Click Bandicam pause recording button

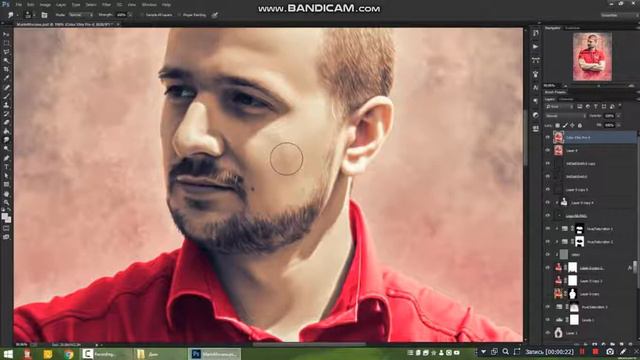click(x=582, y=351)
